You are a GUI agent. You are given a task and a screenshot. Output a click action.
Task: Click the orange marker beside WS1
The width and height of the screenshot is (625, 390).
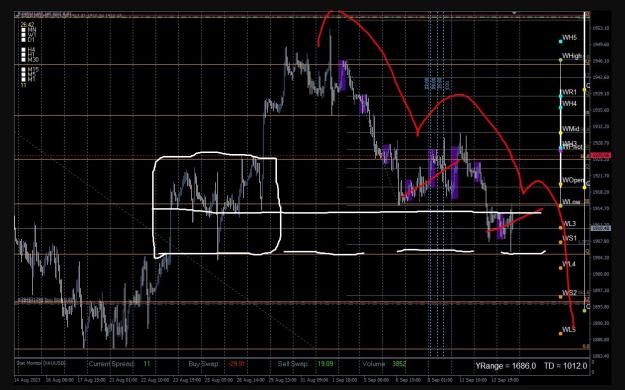[x=560, y=242]
